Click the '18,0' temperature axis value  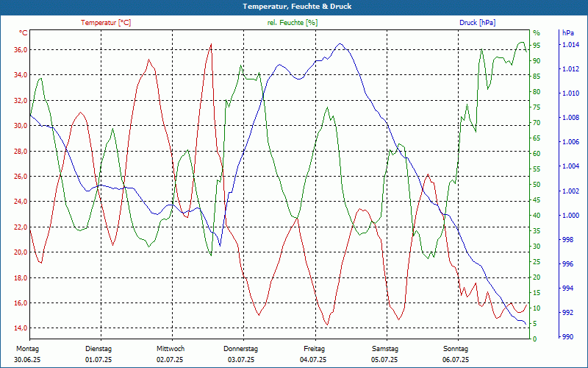coord(21,278)
